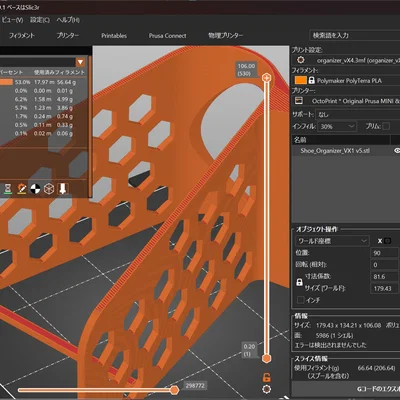This screenshot has height=400, width=400.
Task: Select the Shoe_Organizer_VX1 v5.stl object row
Action: (x=346, y=151)
